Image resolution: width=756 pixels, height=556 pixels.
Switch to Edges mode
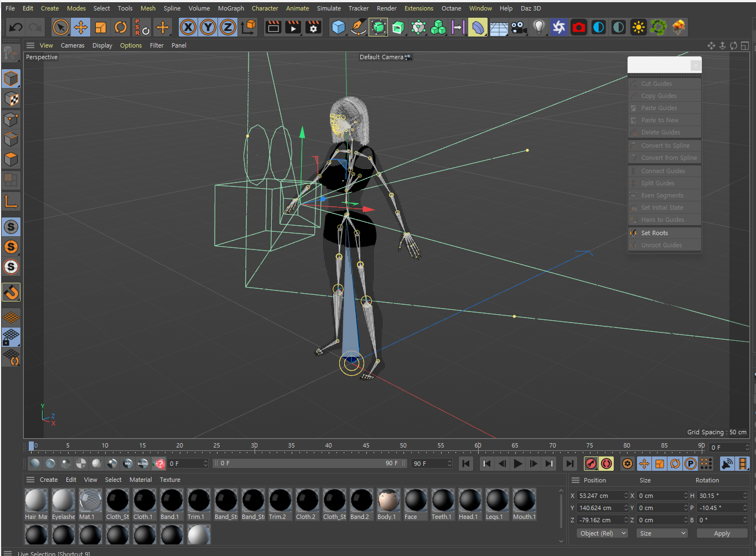click(x=11, y=139)
